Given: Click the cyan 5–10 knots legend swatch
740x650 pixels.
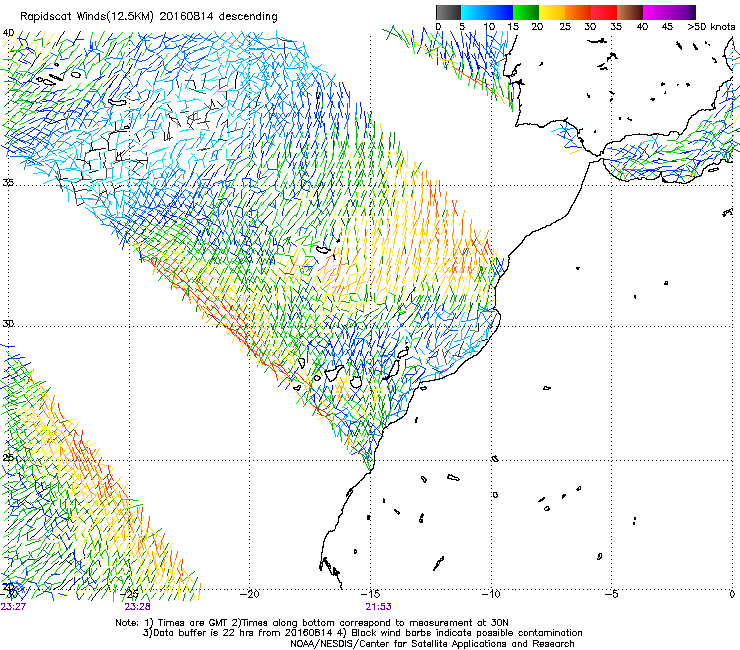Looking at the screenshot, I should tap(473, 12).
